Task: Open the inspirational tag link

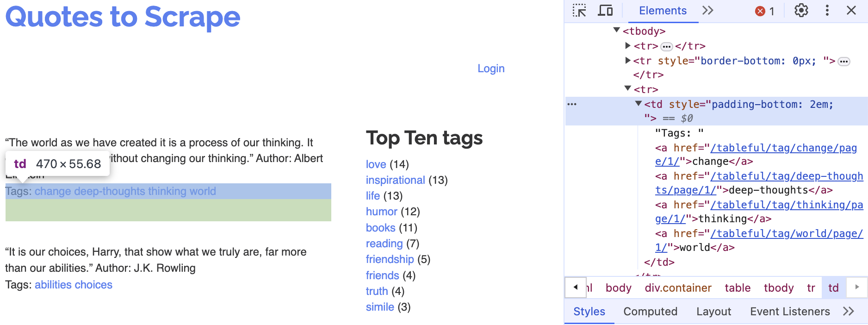Action: [x=395, y=180]
